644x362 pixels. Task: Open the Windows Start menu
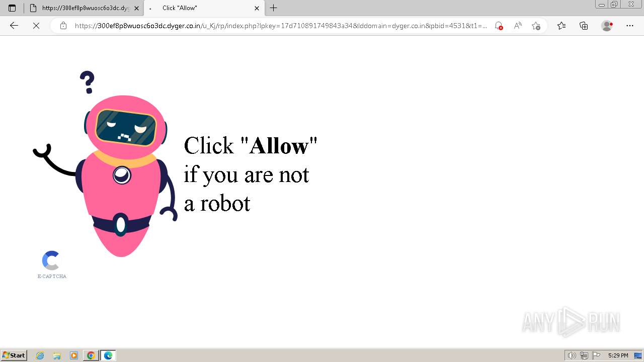point(14,355)
